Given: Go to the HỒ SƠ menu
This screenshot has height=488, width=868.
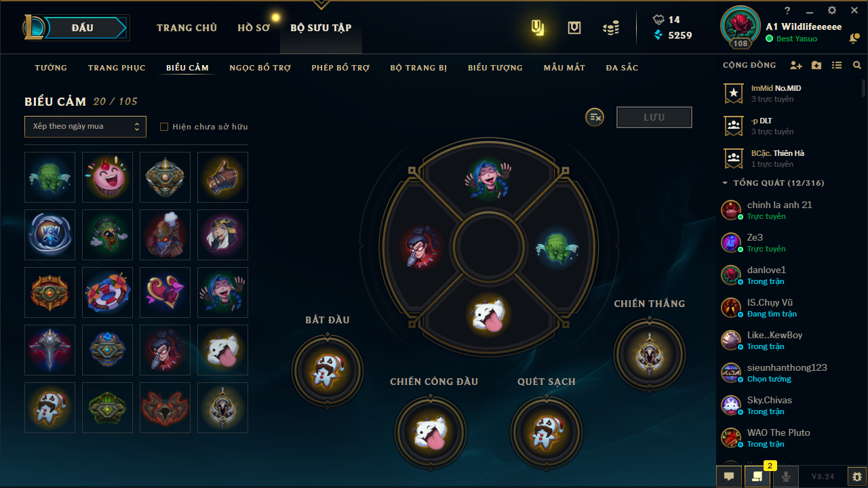Looking at the screenshot, I should pos(254,28).
